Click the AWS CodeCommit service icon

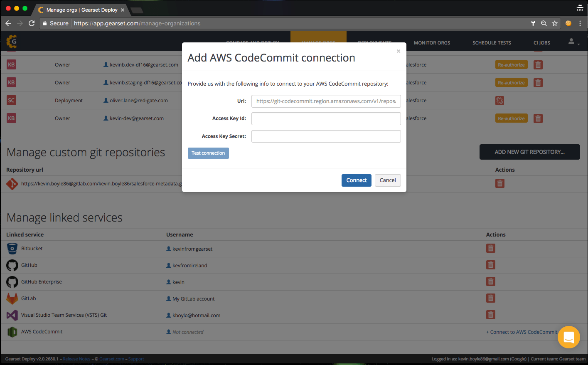pos(12,332)
